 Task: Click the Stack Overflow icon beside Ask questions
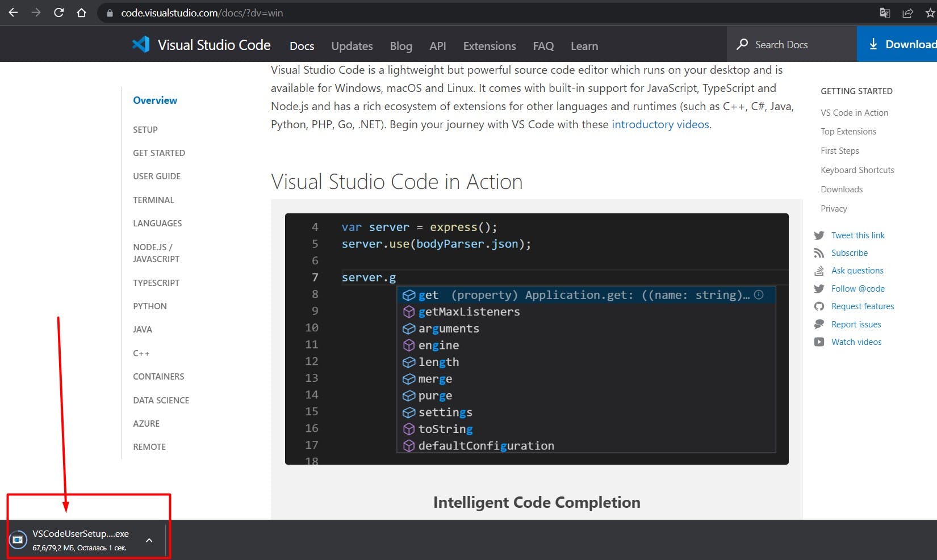coord(819,271)
